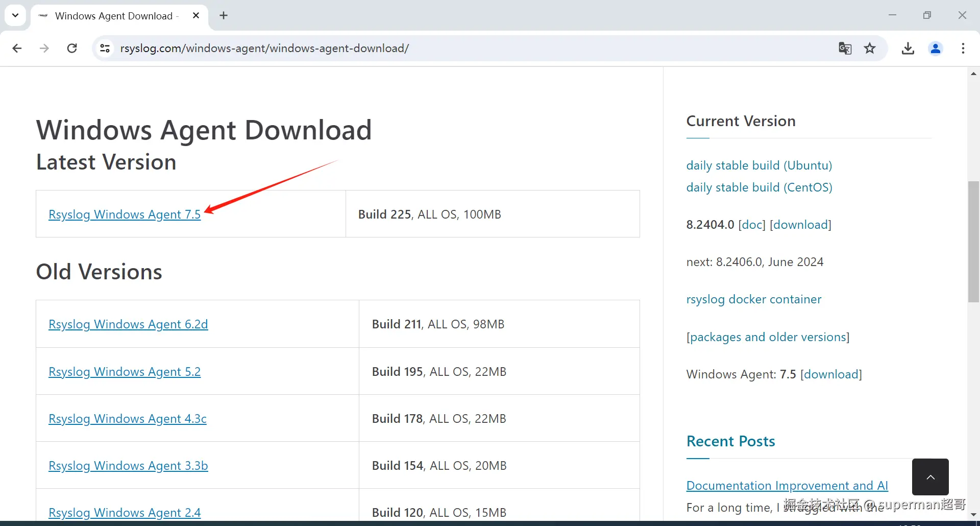Open Windows Agent 7.5 download link in sidebar
This screenshot has width=980, height=526.
pos(831,374)
